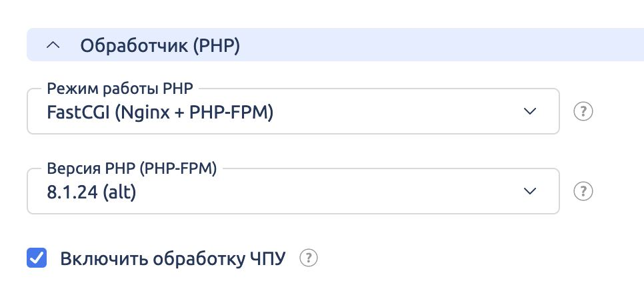Click the down arrow in Версия PHP field
Image resolution: width=644 pixels, height=293 pixels.
tap(530, 191)
